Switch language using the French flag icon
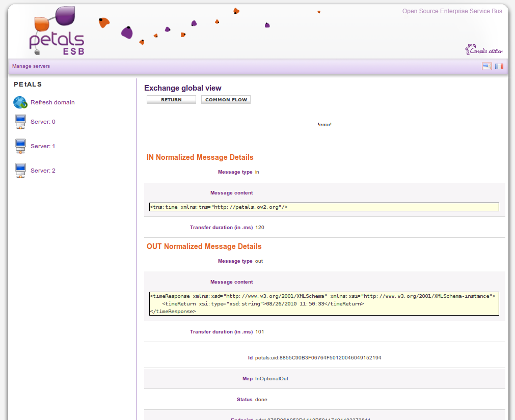Viewport: 515px width, 420px height. pos(499,66)
